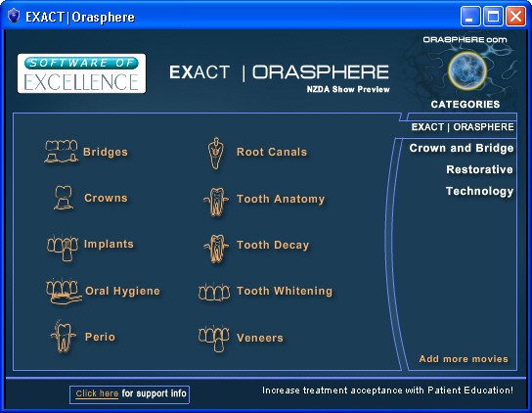Click the Software of Excellence logo
This screenshot has height=413, width=532.
[x=82, y=73]
